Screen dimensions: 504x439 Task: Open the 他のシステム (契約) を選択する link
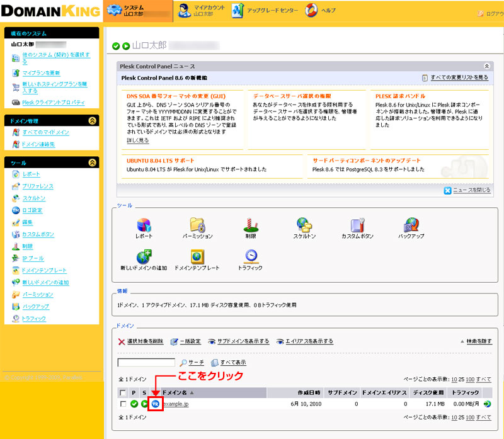[56, 58]
